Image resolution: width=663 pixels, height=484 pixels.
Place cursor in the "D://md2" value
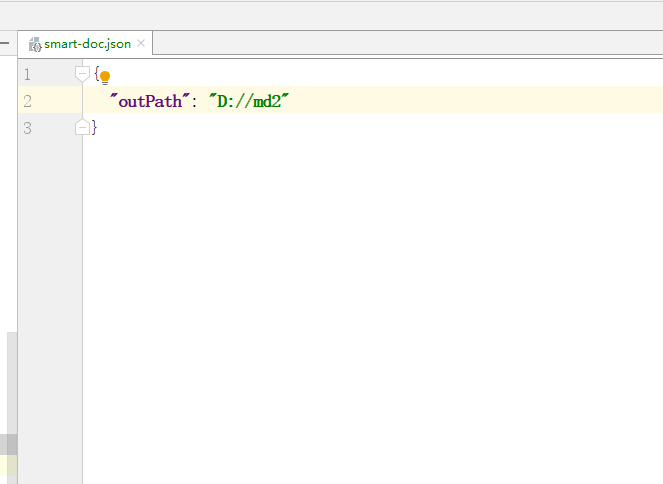pyautogui.click(x=249, y=101)
